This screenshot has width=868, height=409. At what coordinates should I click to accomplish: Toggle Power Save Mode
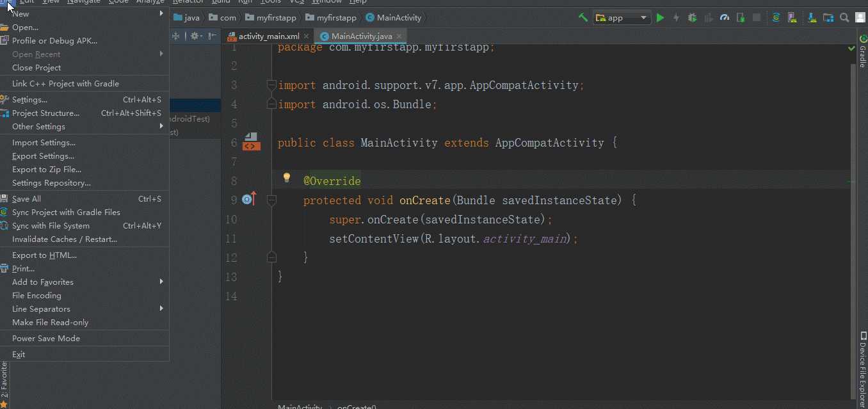tap(84, 338)
